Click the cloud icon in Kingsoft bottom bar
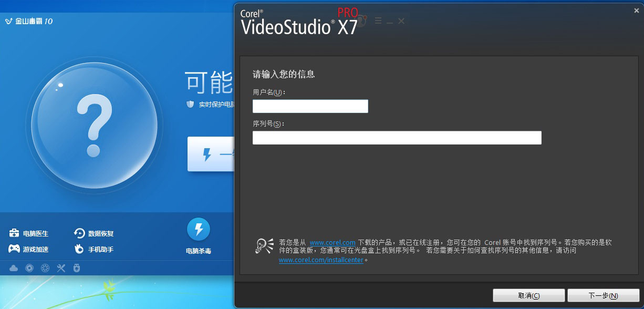The width and height of the screenshot is (644, 309). [14, 268]
